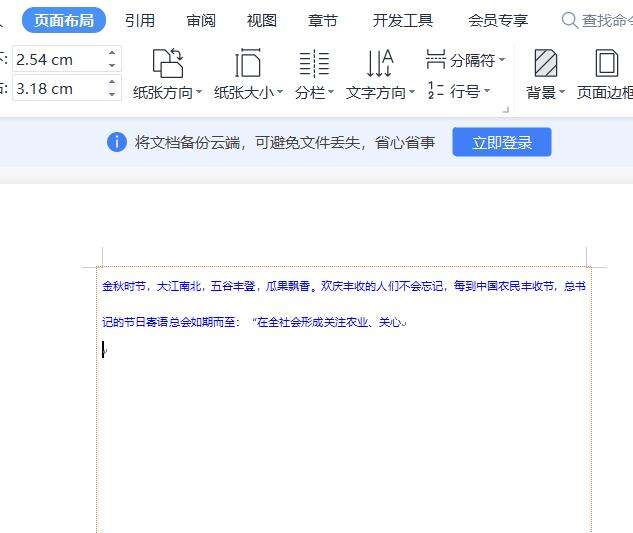The width and height of the screenshot is (633, 533).
Task: Expand the 文字方向 dropdown arrow
Action: click(412, 92)
